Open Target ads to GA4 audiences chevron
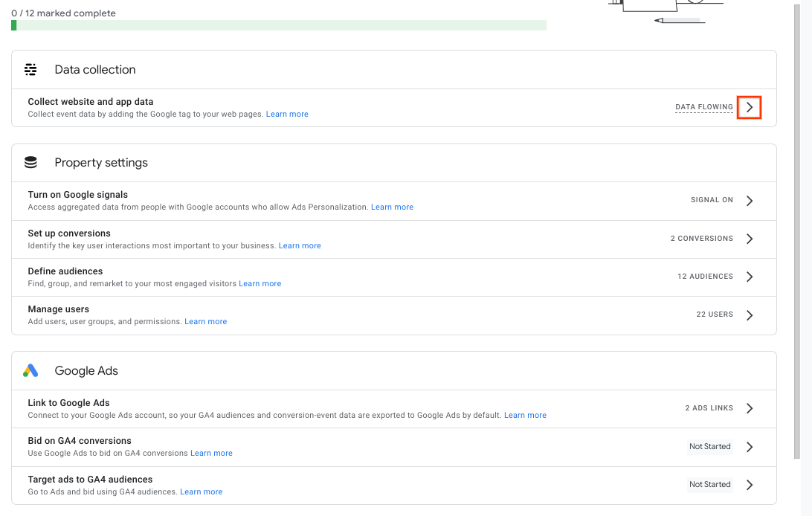 pyautogui.click(x=750, y=485)
